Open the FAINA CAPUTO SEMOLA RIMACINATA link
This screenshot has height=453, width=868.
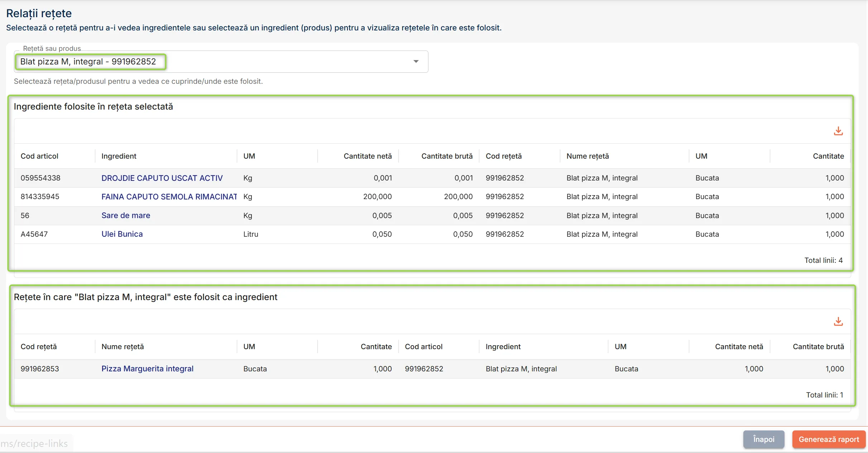click(x=169, y=197)
